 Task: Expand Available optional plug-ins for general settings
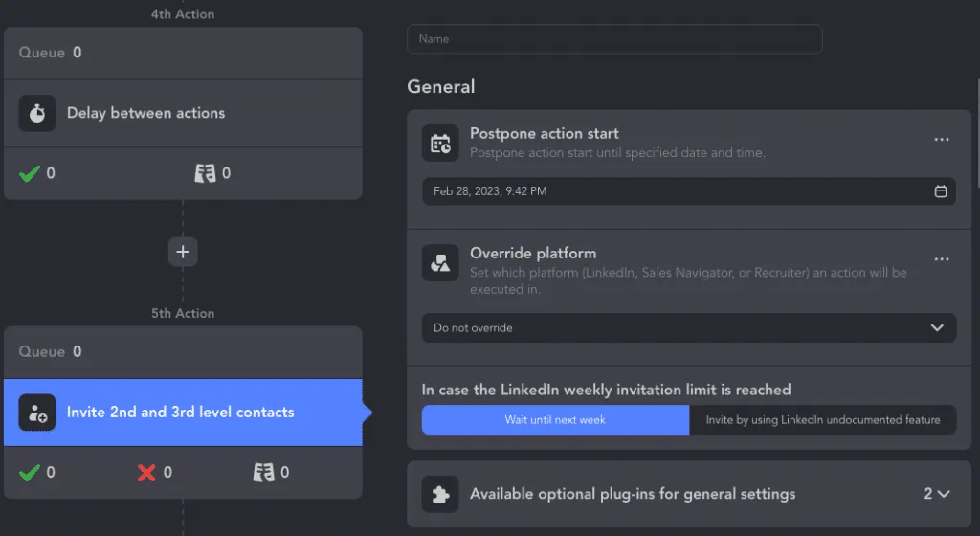(689, 494)
